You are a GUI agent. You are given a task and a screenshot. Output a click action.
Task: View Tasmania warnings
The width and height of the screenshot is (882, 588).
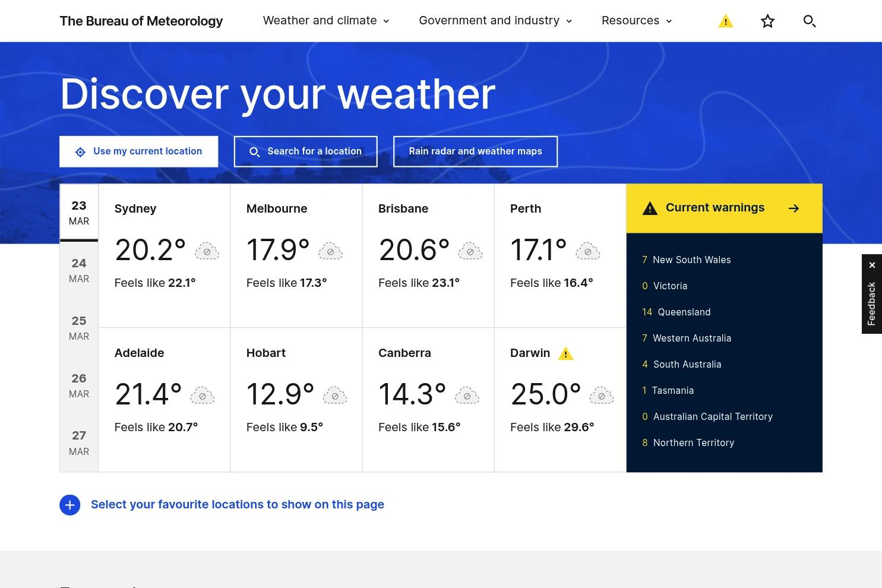[668, 391]
